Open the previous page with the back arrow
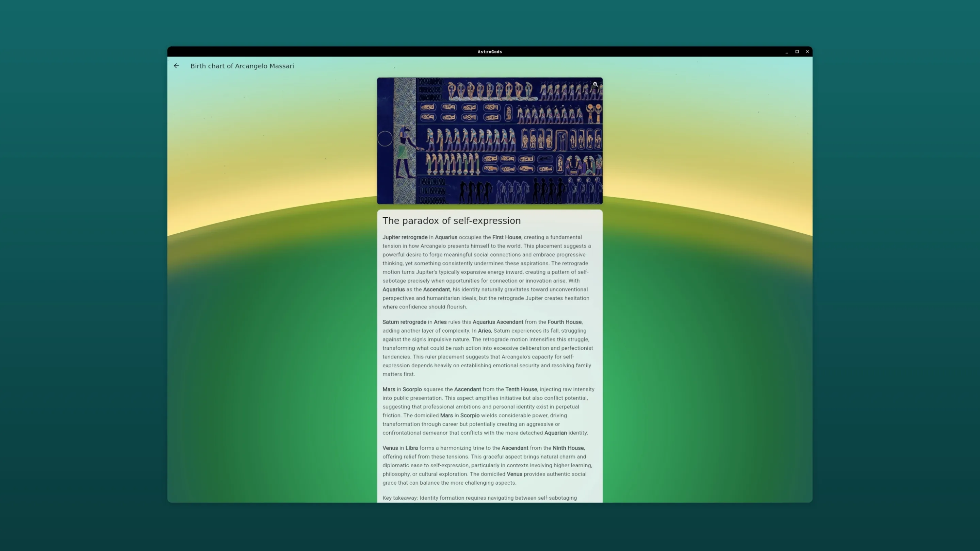 177,66
